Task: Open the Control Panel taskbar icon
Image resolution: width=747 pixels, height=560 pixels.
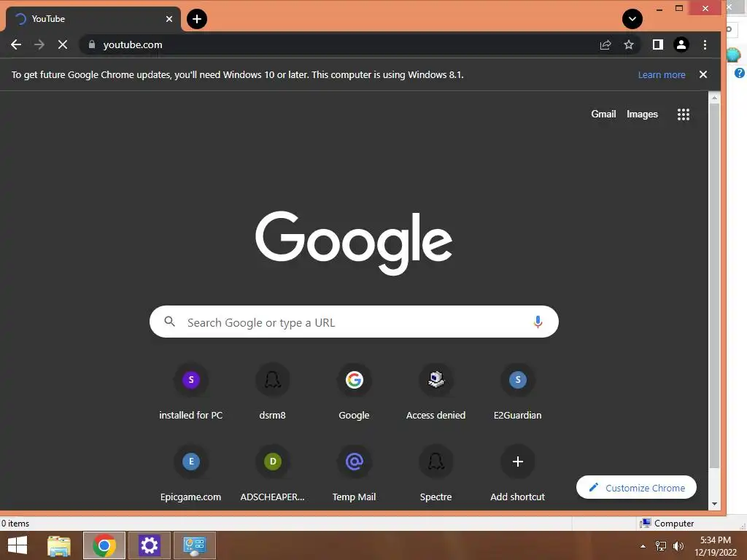Action: point(194,545)
